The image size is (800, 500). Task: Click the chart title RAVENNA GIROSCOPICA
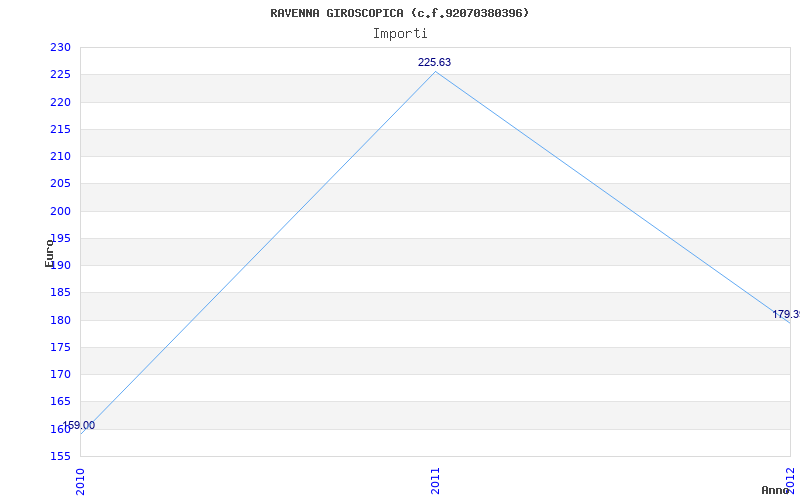click(x=400, y=13)
